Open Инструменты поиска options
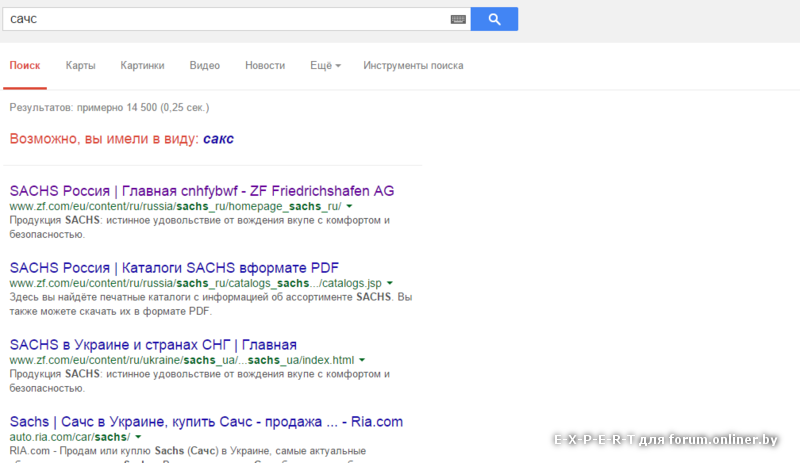This screenshot has width=800, height=463. coord(413,65)
